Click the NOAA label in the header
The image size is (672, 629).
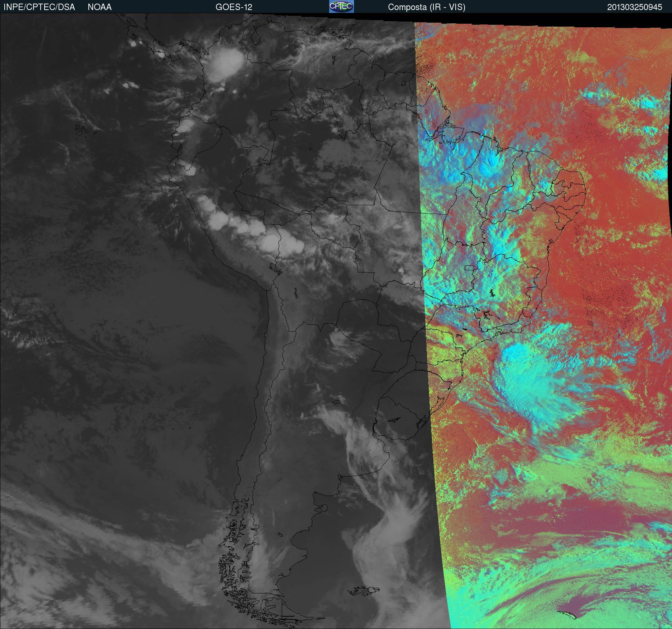100,7
